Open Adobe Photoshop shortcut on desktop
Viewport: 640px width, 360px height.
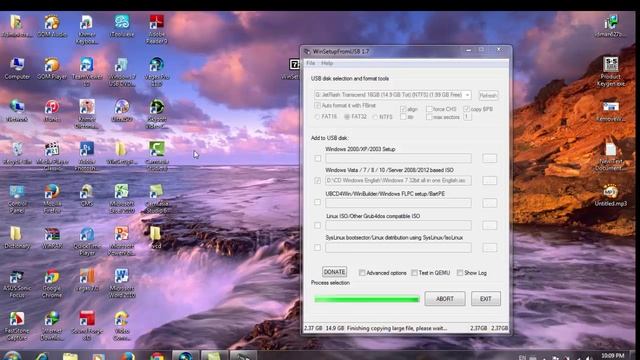[x=87, y=156]
